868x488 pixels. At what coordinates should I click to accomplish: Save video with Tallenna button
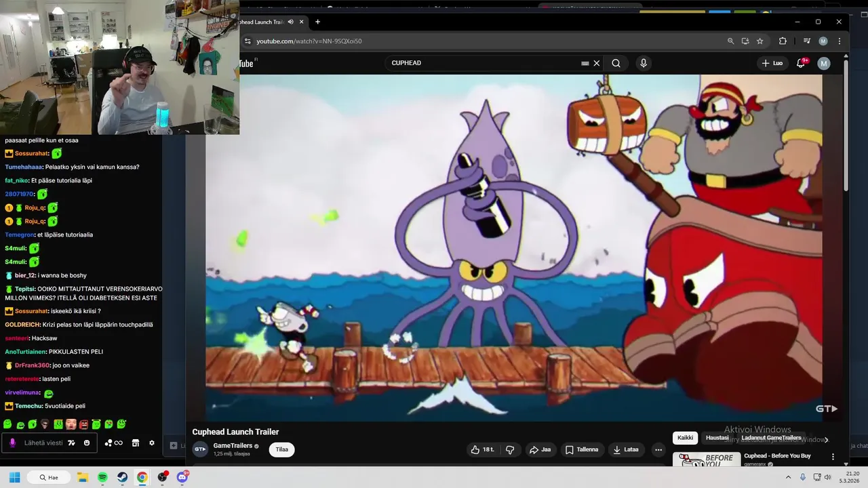pos(582,449)
